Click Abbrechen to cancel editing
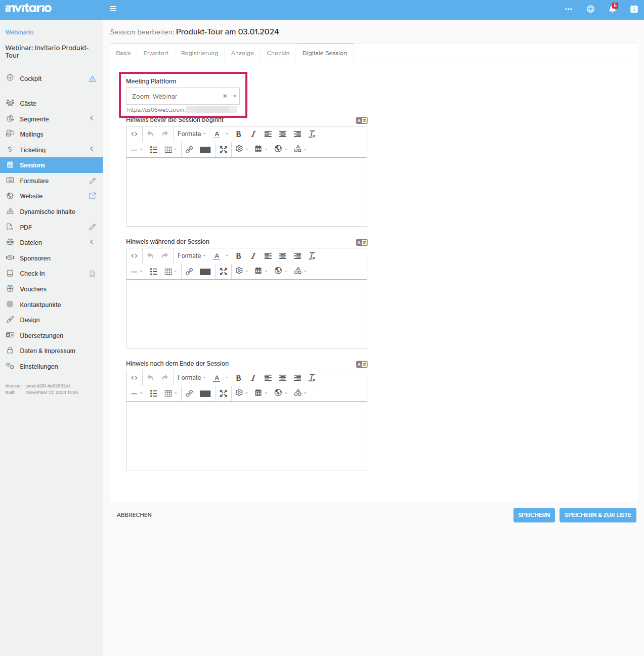The image size is (644, 656). point(134,515)
